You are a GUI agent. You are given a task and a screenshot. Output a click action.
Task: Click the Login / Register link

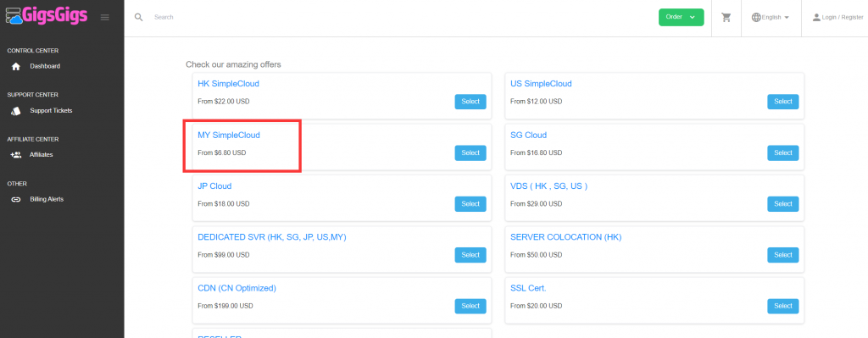tap(843, 18)
